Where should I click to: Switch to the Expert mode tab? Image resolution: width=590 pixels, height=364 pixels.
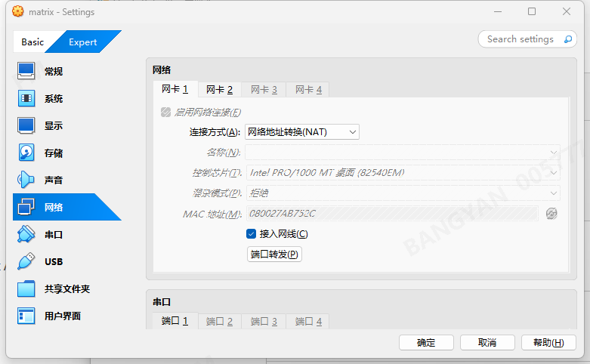(x=83, y=42)
